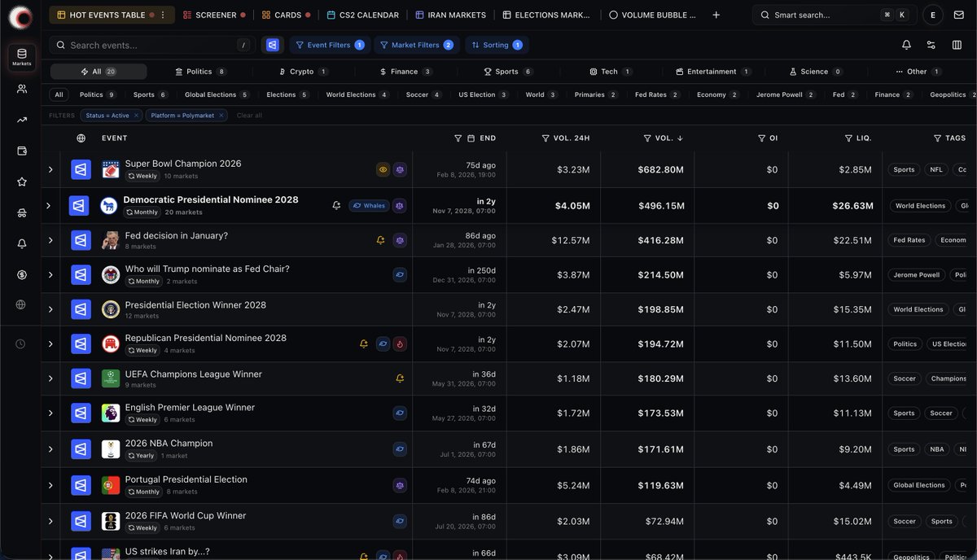Add a new tab with plus button
The image size is (977, 560).
716,15
